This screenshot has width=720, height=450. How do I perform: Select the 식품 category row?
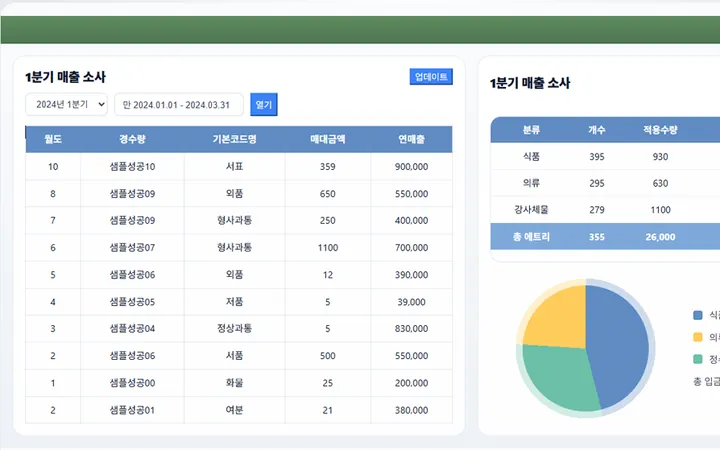605,157
